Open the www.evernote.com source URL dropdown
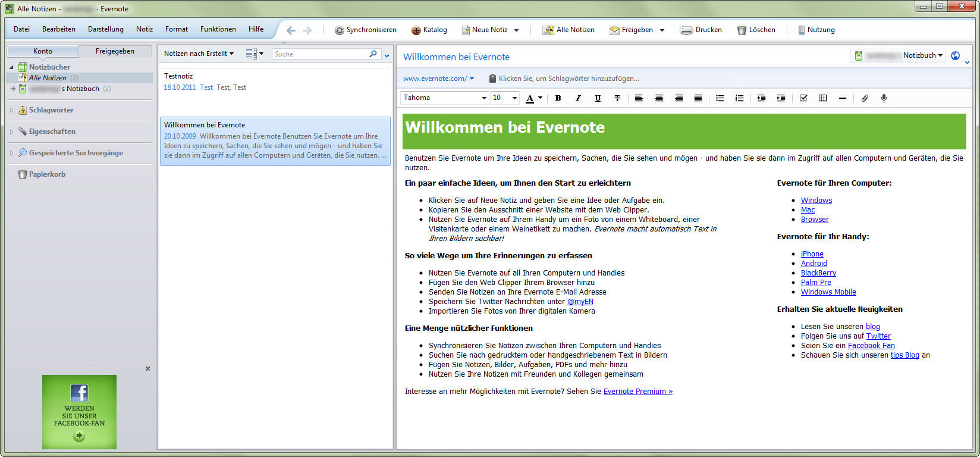Image resolution: width=980 pixels, height=457 pixels. tap(472, 79)
